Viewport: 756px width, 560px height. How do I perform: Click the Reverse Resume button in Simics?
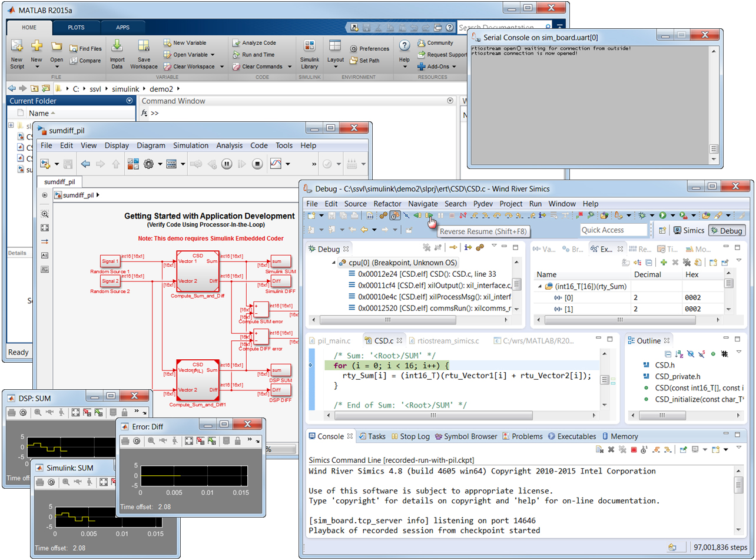429,216
